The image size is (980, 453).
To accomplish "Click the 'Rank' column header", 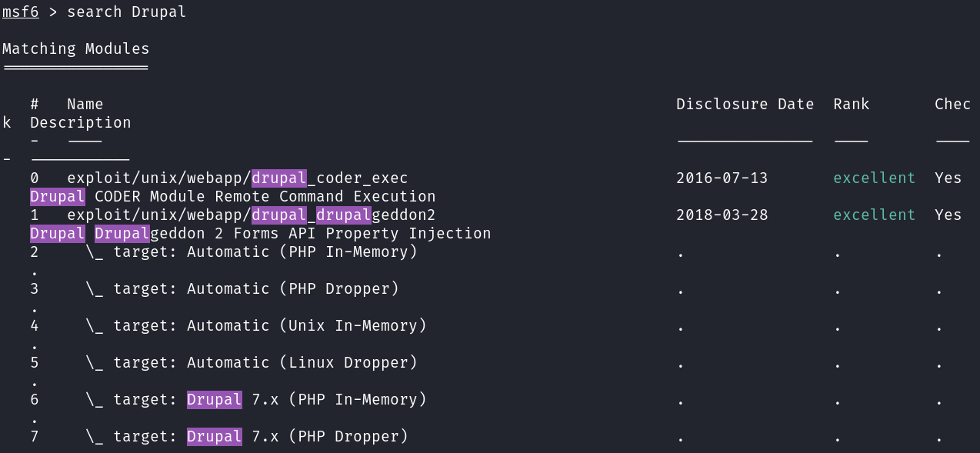I will coord(851,105).
